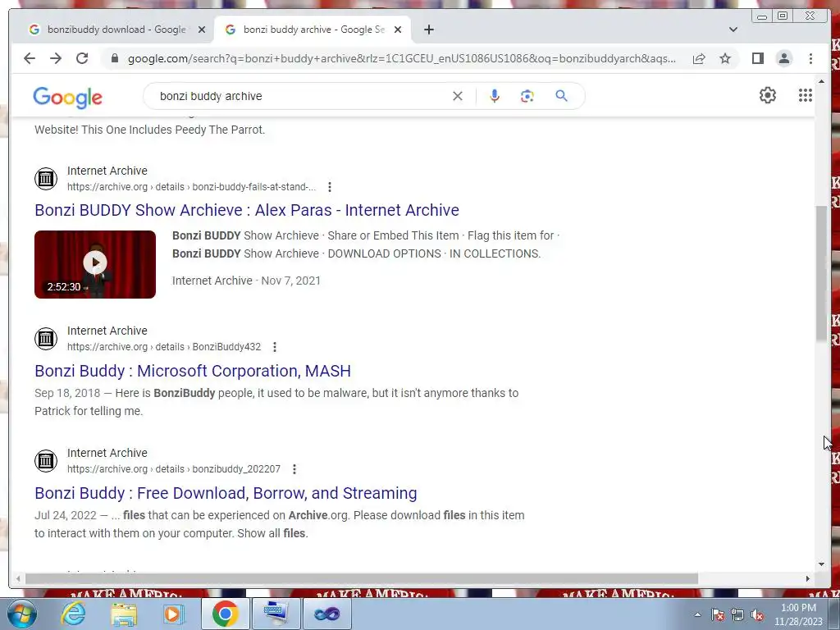Open blue infinity app in taskbar
This screenshot has height=630, width=840.
click(x=327, y=614)
